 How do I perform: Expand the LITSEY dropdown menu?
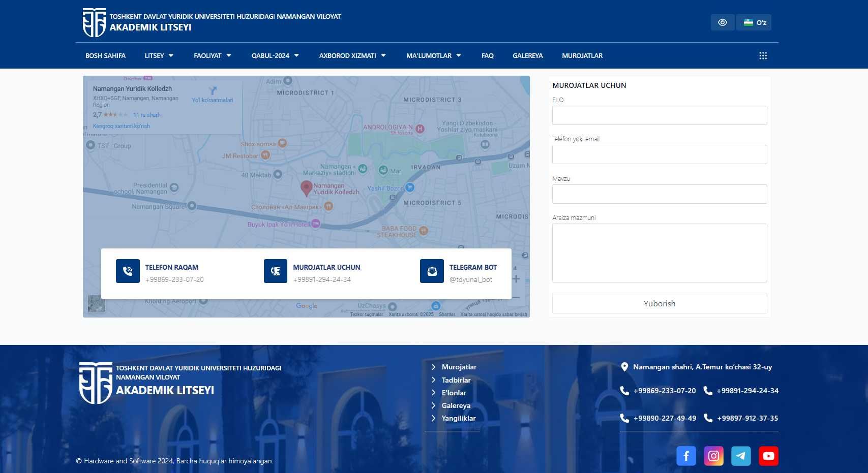click(x=159, y=56)
